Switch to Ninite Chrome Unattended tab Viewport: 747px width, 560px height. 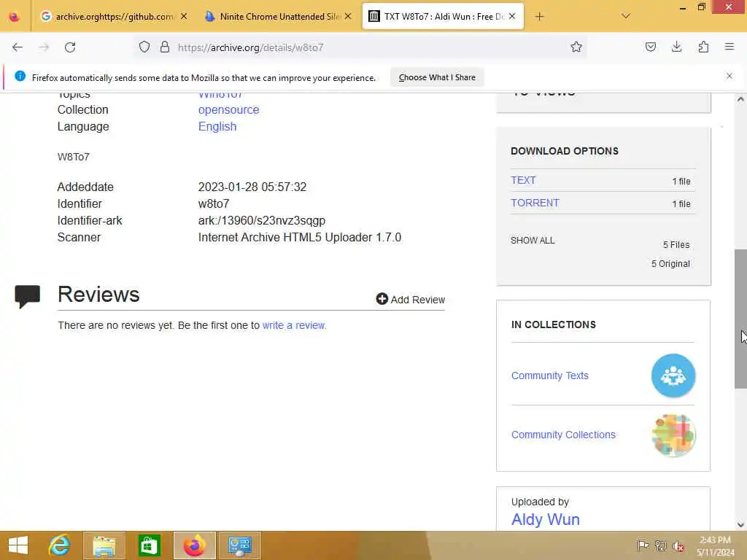tap(279, 17)
